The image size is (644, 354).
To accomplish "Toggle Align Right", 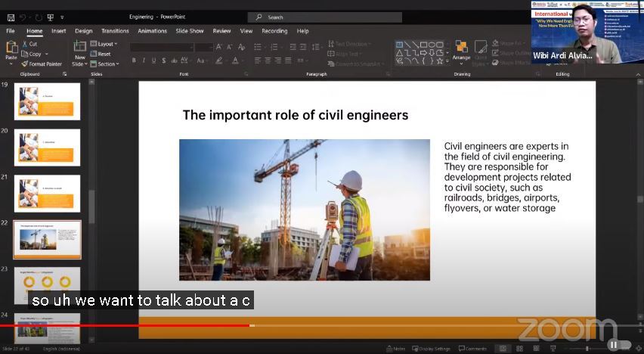I will click(x=278, y=61).
